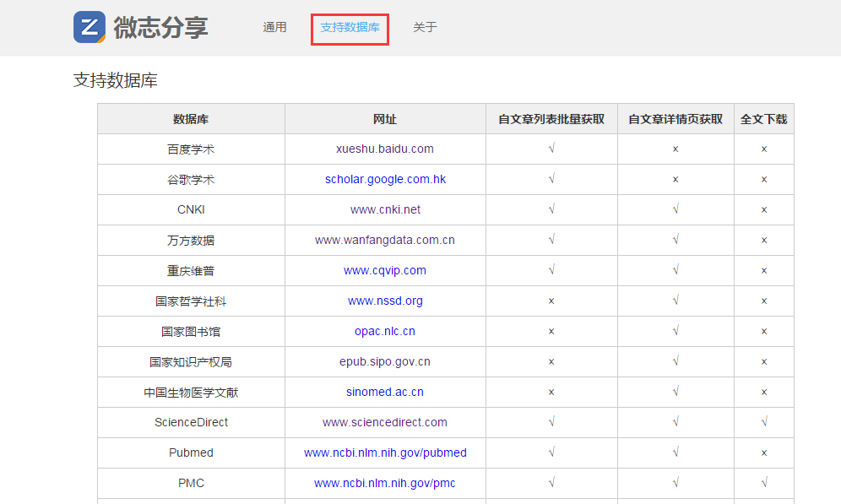Open the sinomed.ac.cn link
841x504 pixels.
click(x=384, y=392)
